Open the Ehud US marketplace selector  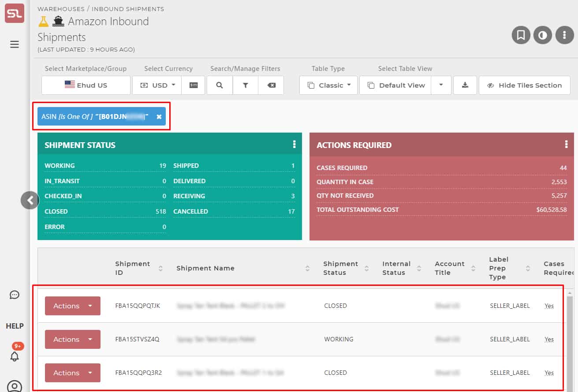[x=86, y=85]
